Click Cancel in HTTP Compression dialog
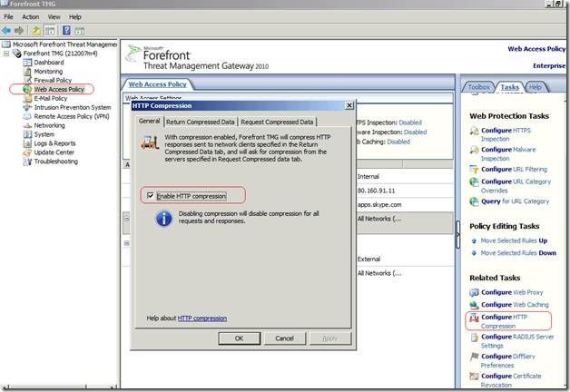The image size is (570, 392). [285, 338]
